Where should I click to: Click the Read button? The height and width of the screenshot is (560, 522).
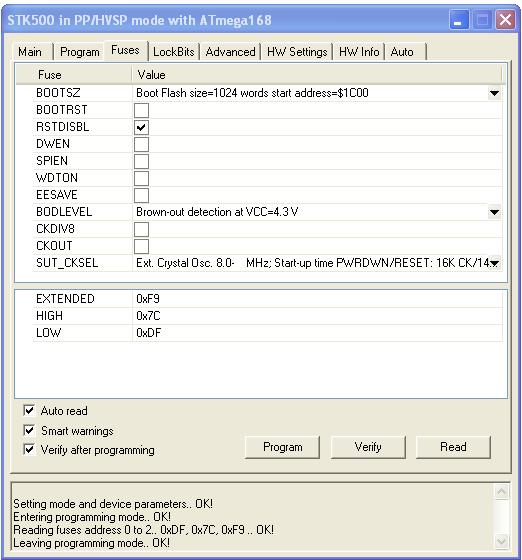453,447
